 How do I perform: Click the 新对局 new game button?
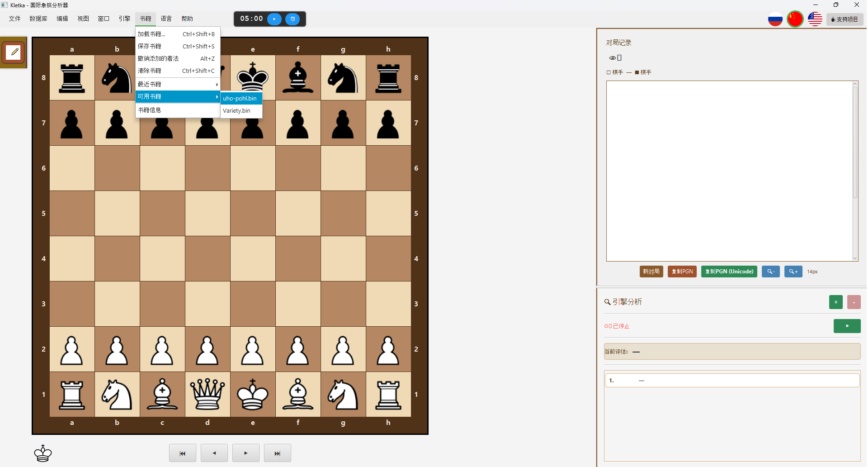[x=651, y=272]
